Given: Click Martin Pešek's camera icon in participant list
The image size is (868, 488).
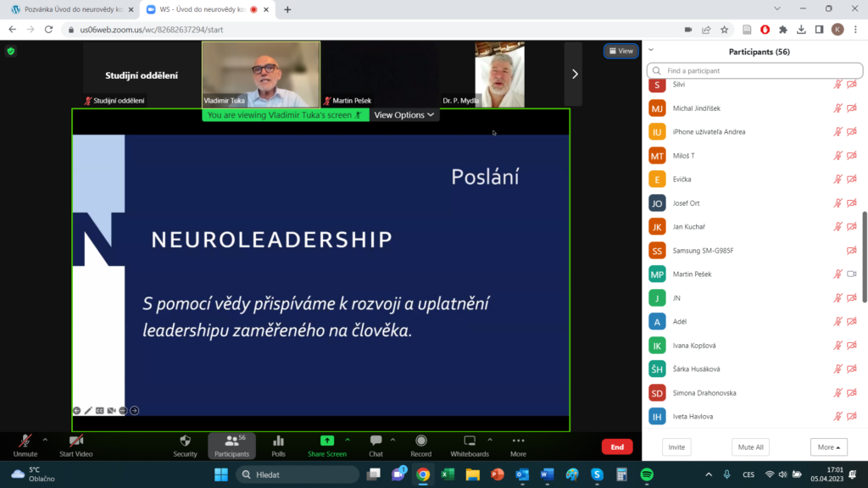Looking at the screenshot, I should (852, 274).
